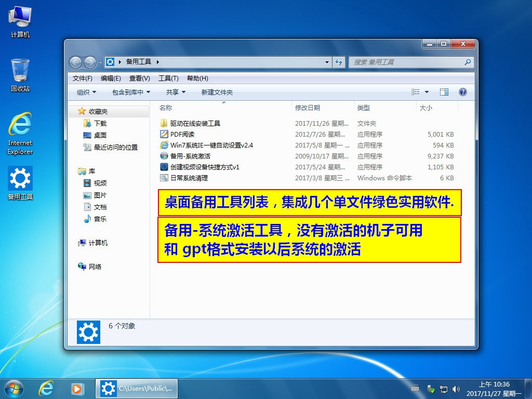Click the 9,237 KB size cell
This screenshot has height=399, width=532.
point(441,156)
